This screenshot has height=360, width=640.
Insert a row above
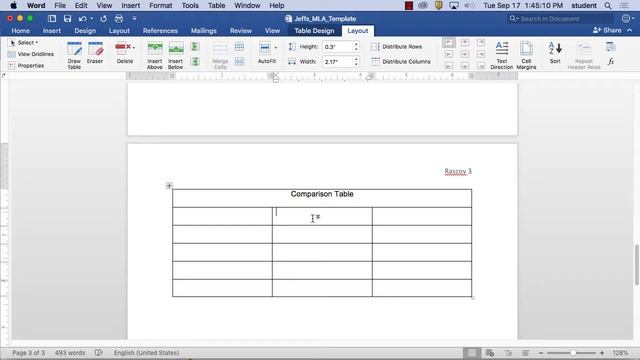click(155, 55)
